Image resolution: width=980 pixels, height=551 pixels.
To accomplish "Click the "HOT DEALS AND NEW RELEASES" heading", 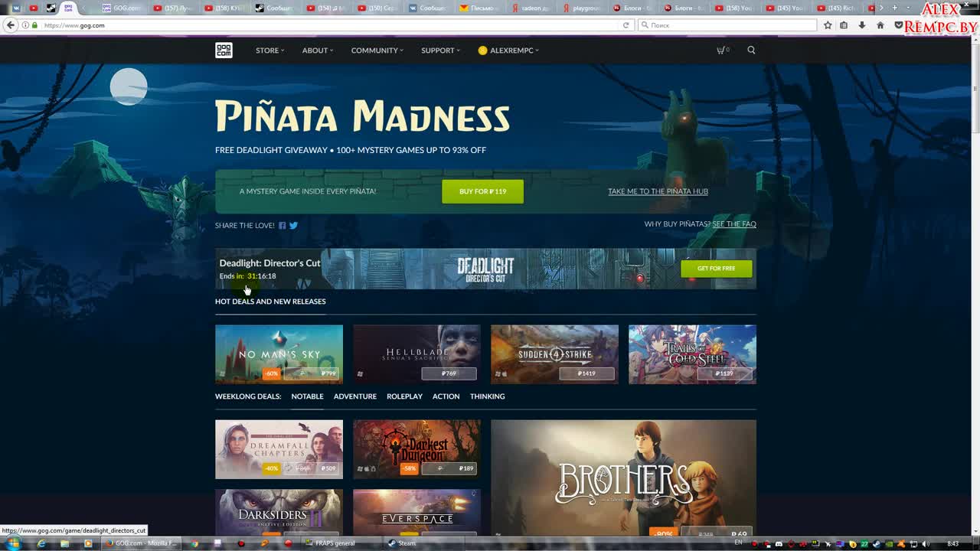I will tap(270, 302).
